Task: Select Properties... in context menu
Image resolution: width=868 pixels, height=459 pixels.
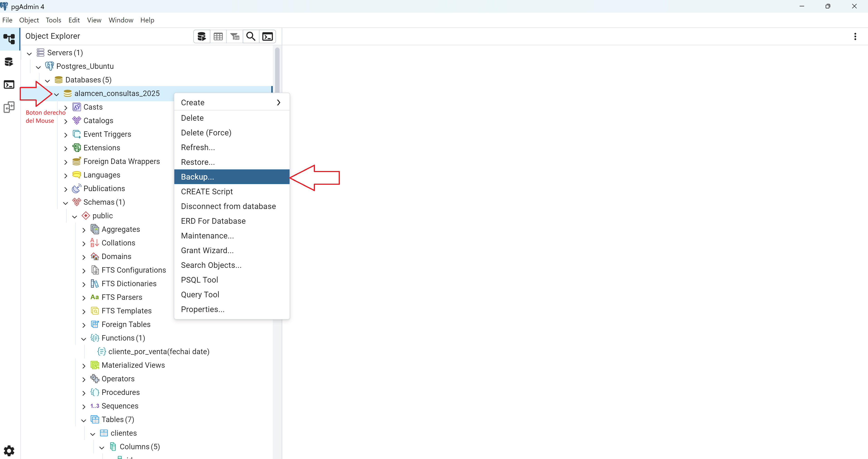Action: pyautogui.click(x=231, y=309)
